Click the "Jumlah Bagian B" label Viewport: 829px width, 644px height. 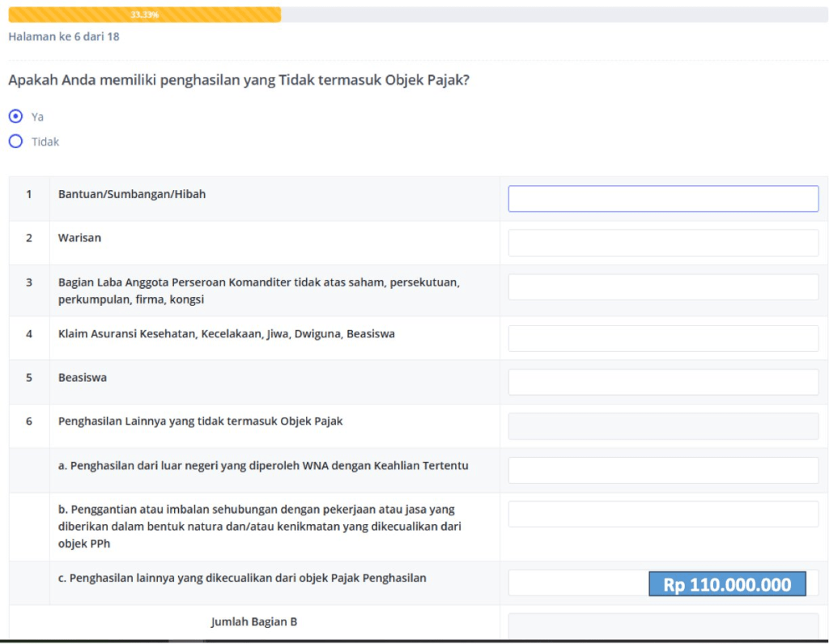click(x=254, y=622)
